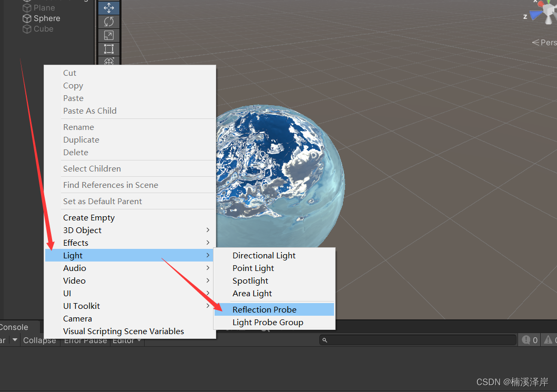557x392 pixels.
Task: Choose Reflection Probe from Light submenu
Action: pos(265,309)
